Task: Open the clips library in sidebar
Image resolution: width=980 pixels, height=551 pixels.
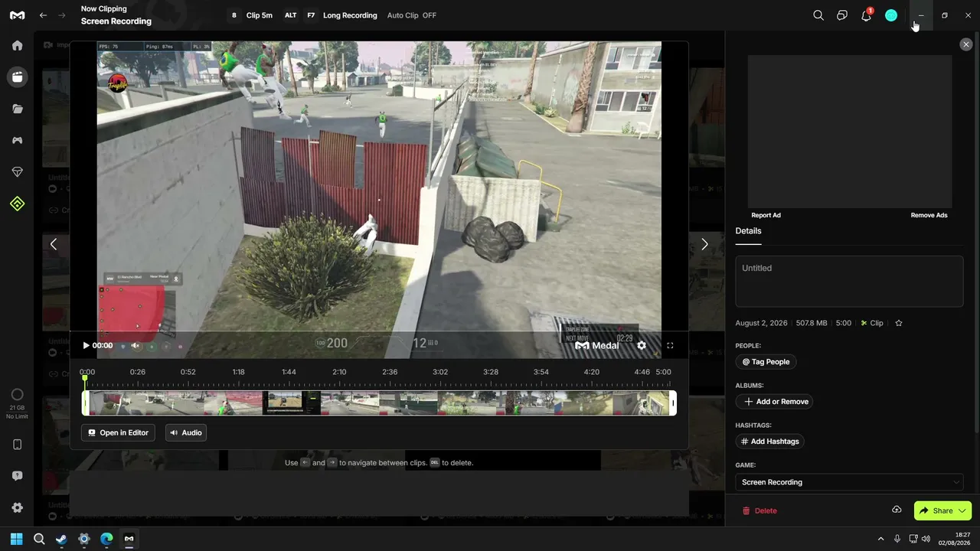Action: 17,77
